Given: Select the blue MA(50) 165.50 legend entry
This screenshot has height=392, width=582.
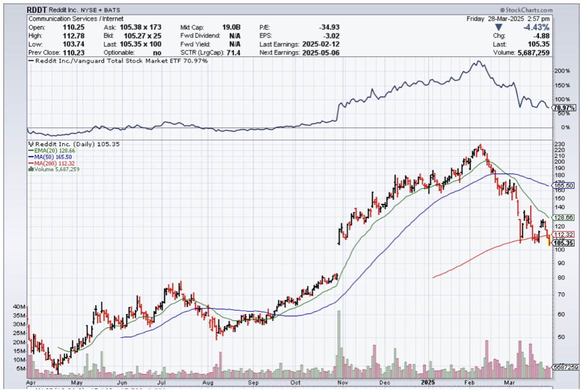Looking at the screenshot, I should tap(50, 157).
